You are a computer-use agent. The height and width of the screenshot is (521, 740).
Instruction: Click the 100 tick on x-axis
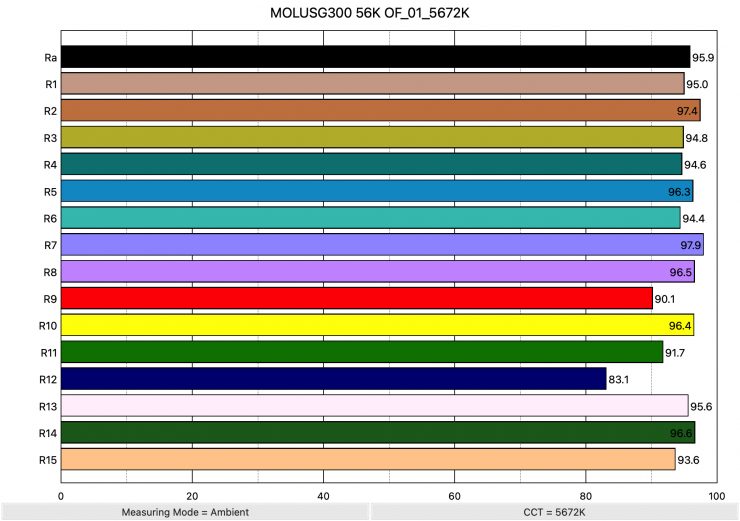coord(716,494)
